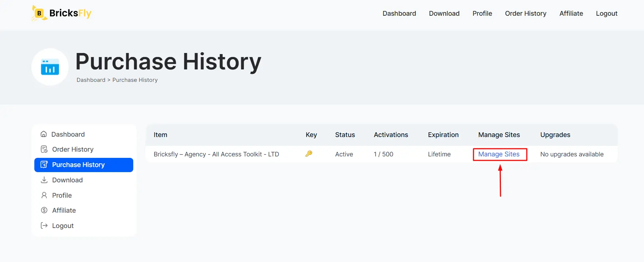
Task: Click the license key icon
Action: pos(309,154)
